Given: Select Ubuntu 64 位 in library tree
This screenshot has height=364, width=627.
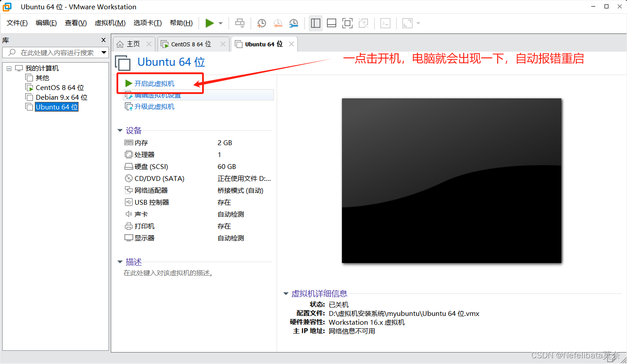Looking at the screenshot, I should [x=57, y=107].
